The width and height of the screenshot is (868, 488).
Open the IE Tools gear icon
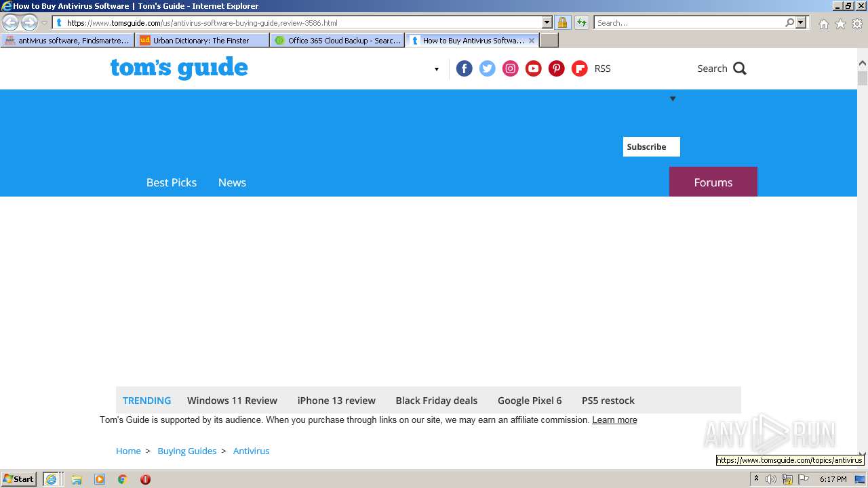pyautogui.click(x=857, y=24)
